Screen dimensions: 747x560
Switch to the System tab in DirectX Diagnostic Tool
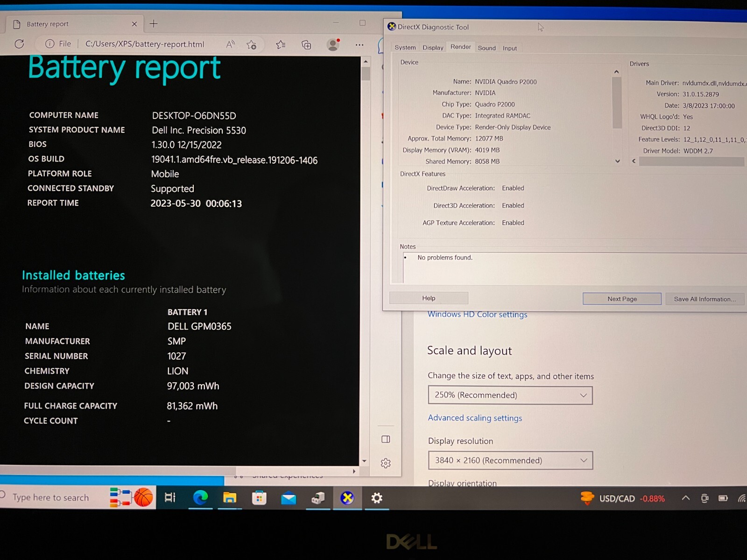point(405,48)
